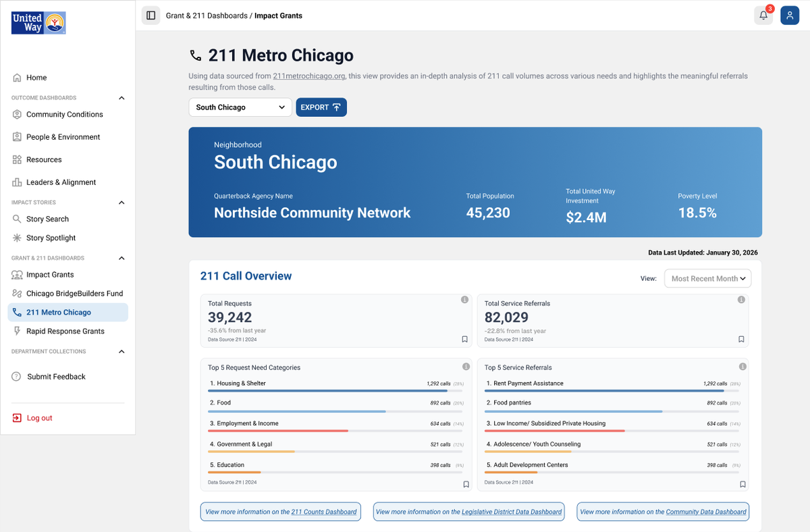Screen dimensions: 810x532
Task: Click Low Income/ Subsidized Private Housing row
Action: (x=613, y=427)
